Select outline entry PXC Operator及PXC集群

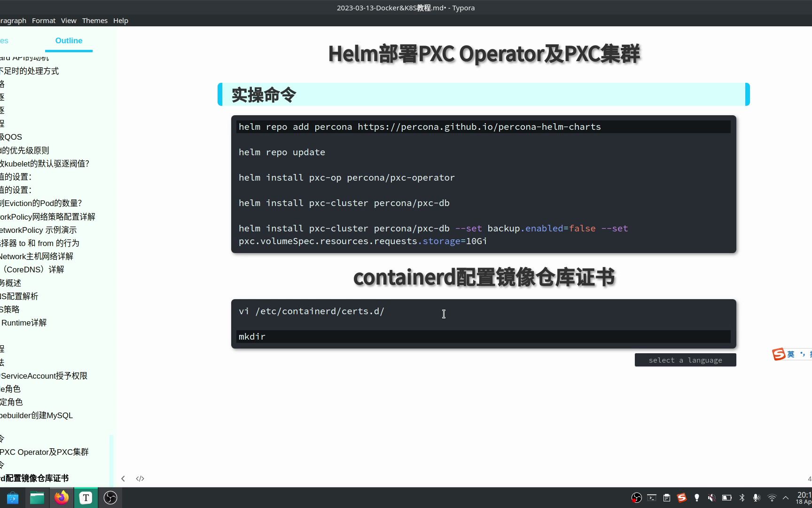coord(44,452)
